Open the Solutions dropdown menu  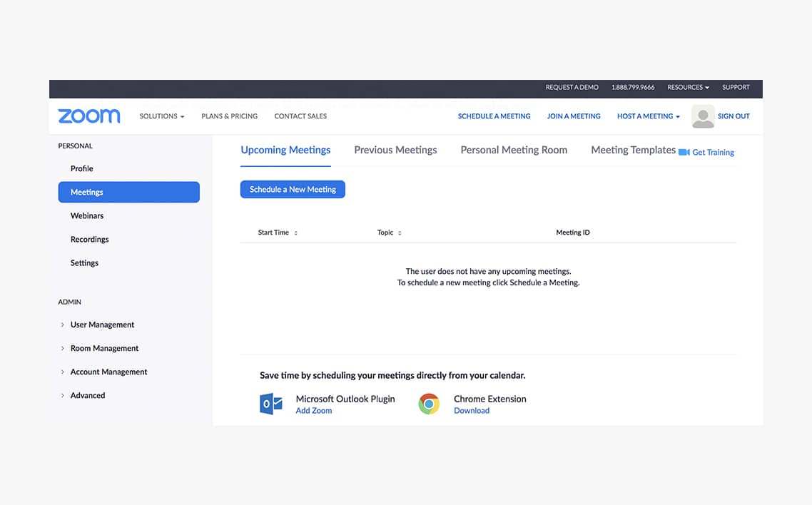pos(161,116)
